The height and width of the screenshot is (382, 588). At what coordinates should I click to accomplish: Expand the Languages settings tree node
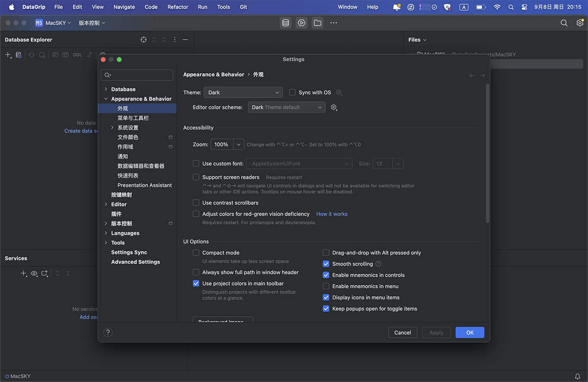pyautogui.click(x=106, y=233)
